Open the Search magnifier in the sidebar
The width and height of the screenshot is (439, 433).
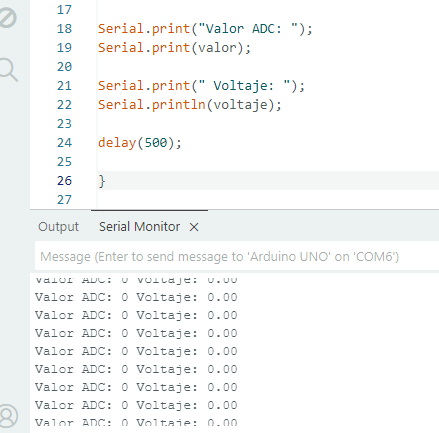click(9, 70)
